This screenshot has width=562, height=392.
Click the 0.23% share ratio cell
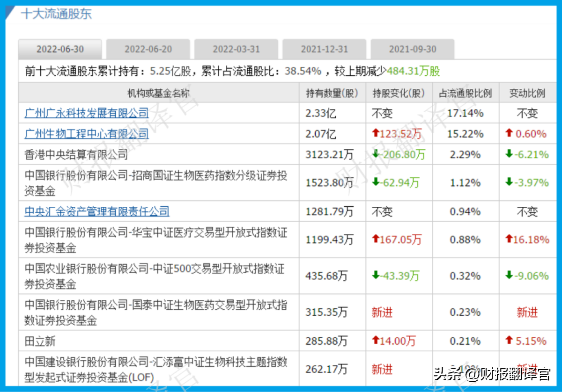466,312
